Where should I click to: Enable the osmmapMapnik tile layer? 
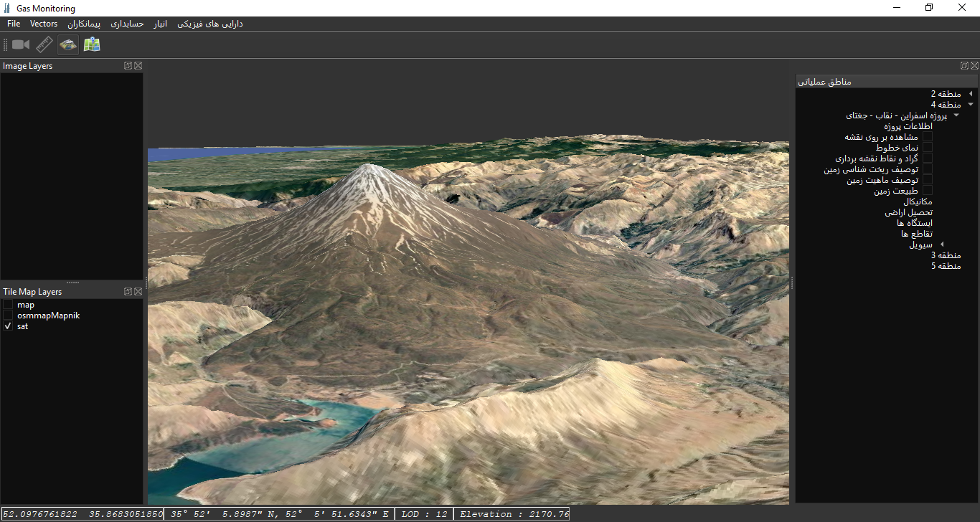coord(9,315)
